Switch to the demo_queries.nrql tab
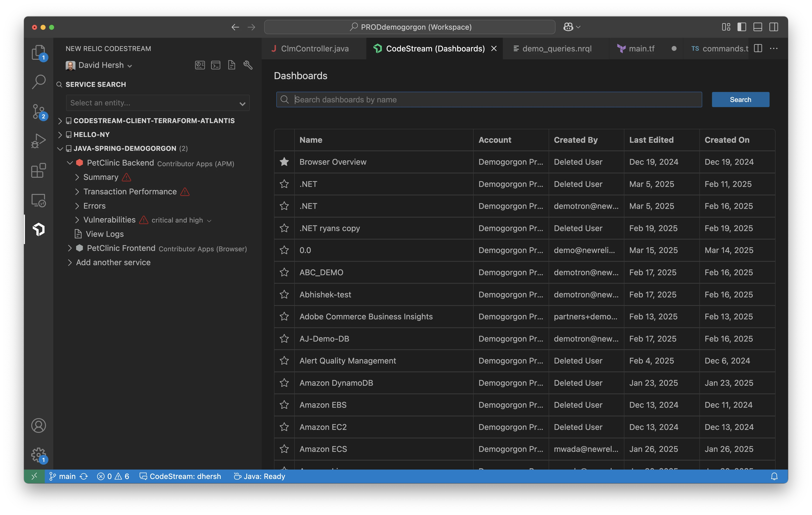Image resolution: width=812 pixels, height=515 pixels. (556, 49)
